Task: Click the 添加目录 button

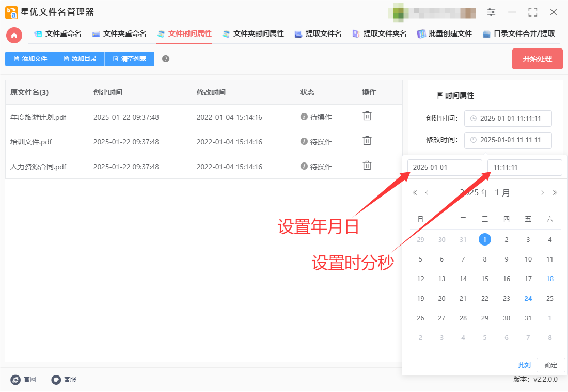Action: tap(80, 59)
